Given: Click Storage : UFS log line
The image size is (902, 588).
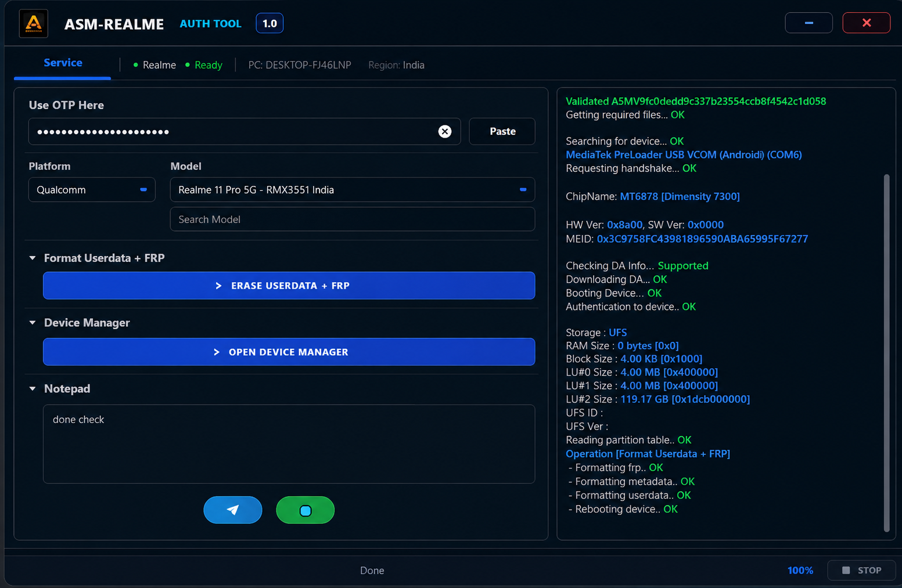Looking at the screenshot, I should coord(596,333).
